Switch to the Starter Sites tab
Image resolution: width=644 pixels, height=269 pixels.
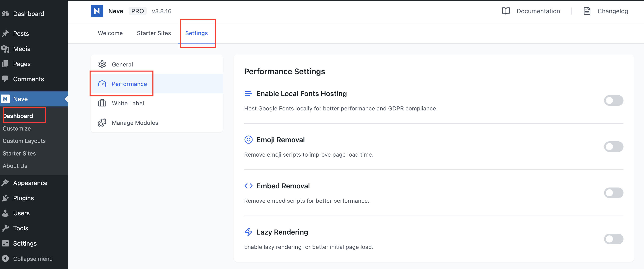pos(154,33)
